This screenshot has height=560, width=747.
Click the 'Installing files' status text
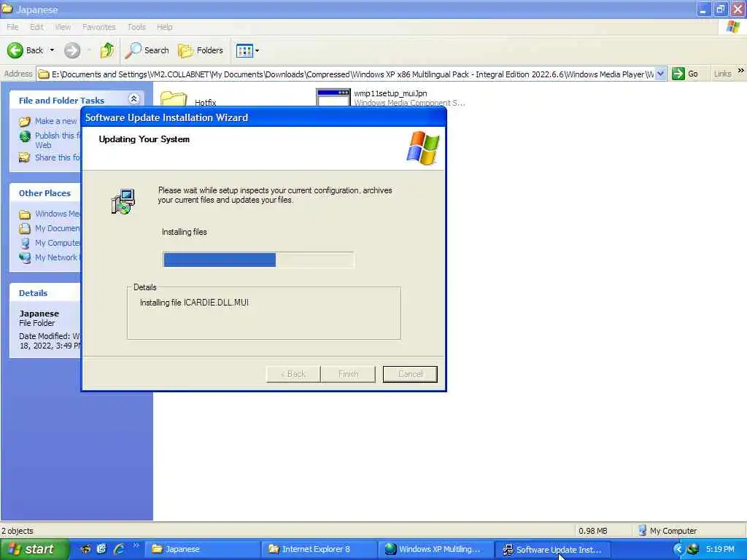(x=185, y=232)
